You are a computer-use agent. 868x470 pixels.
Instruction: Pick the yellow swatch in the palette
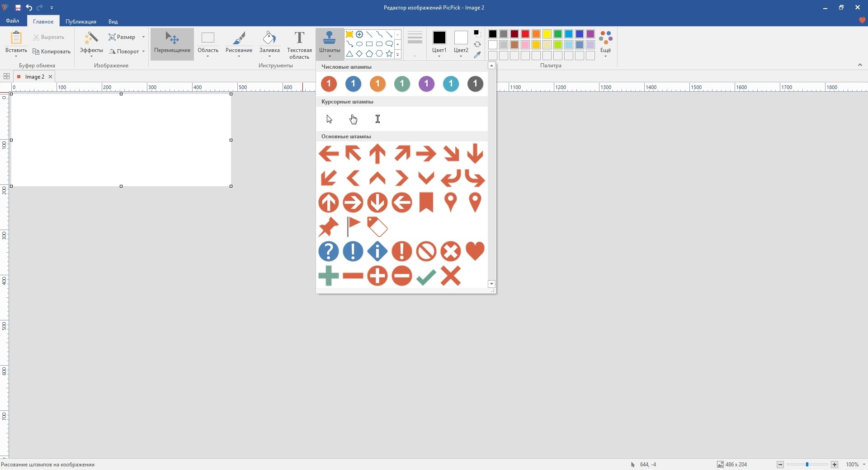pos(547,34)
